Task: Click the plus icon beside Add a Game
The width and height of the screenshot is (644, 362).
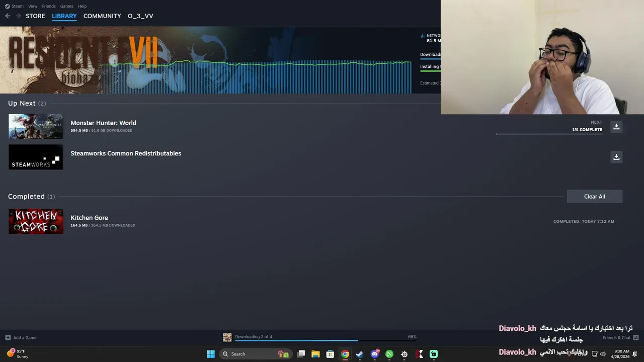Action: coord(8,338)
